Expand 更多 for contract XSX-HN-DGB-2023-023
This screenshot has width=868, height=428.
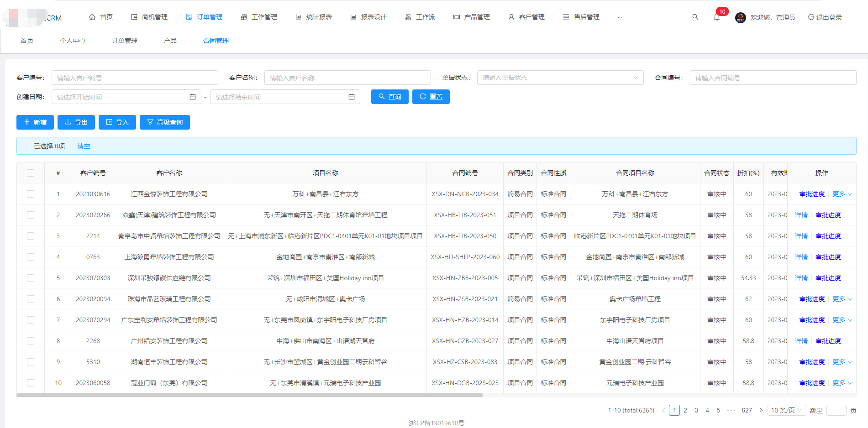pos(842,383)
